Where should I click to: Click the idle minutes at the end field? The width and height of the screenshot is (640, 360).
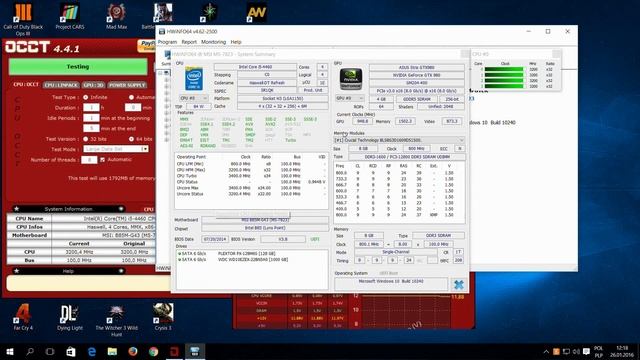point(91,129)
